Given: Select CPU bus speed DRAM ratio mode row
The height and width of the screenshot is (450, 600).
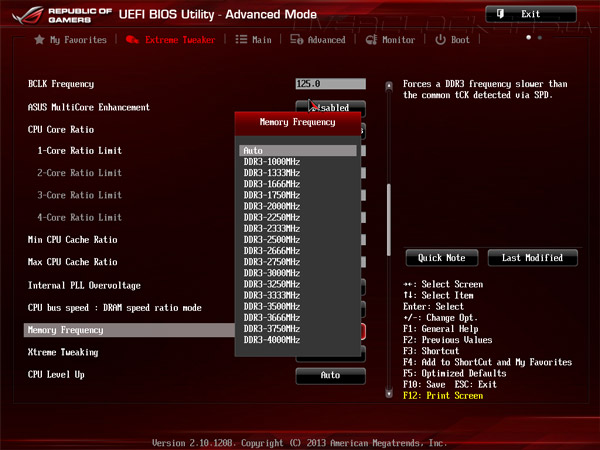Looking at the screenshot, I should [115, 308].
